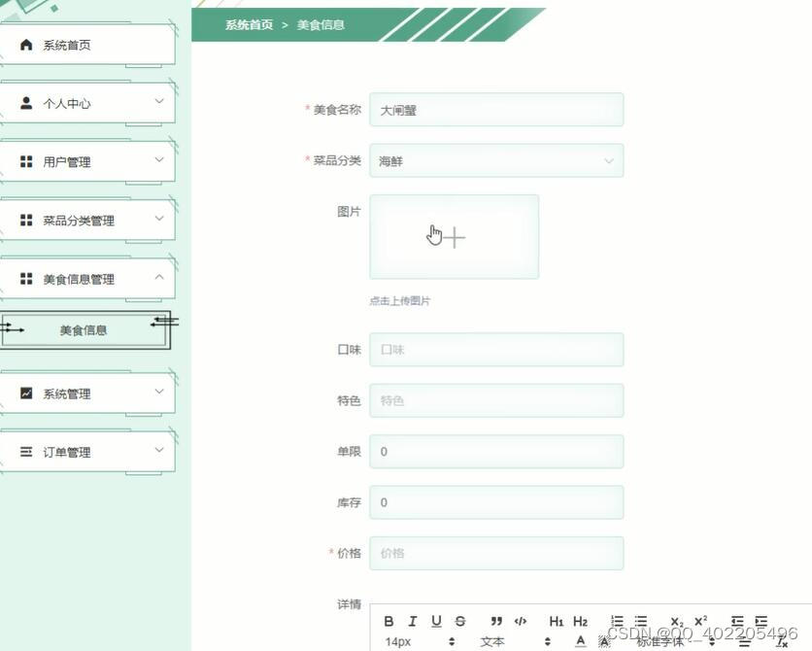Click the chart icon beside 系统管理
Image resolution: width=812 pixels, height=651 pixels.
(26, 394)
